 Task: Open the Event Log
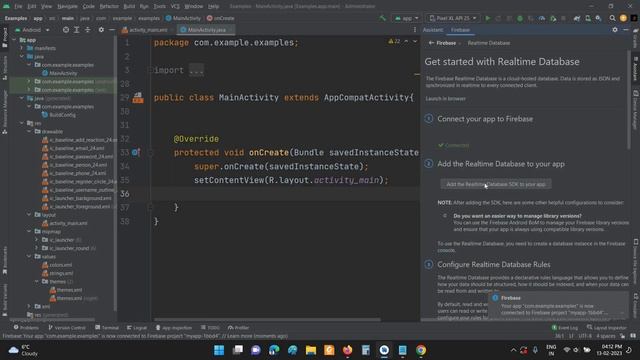564,328
